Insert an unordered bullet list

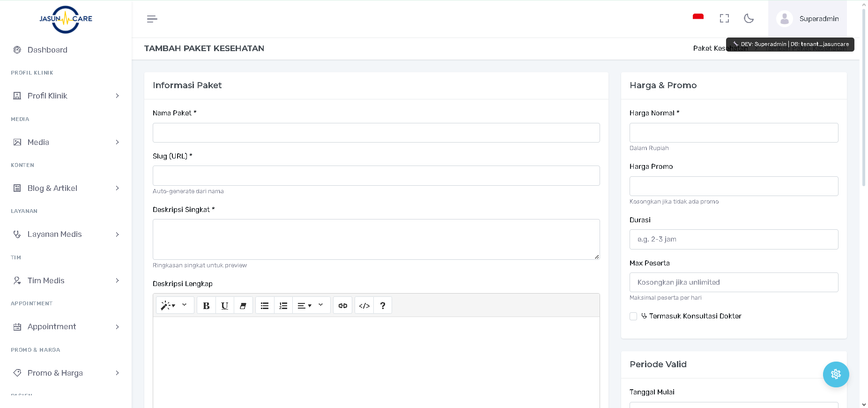tap(265, 306)
